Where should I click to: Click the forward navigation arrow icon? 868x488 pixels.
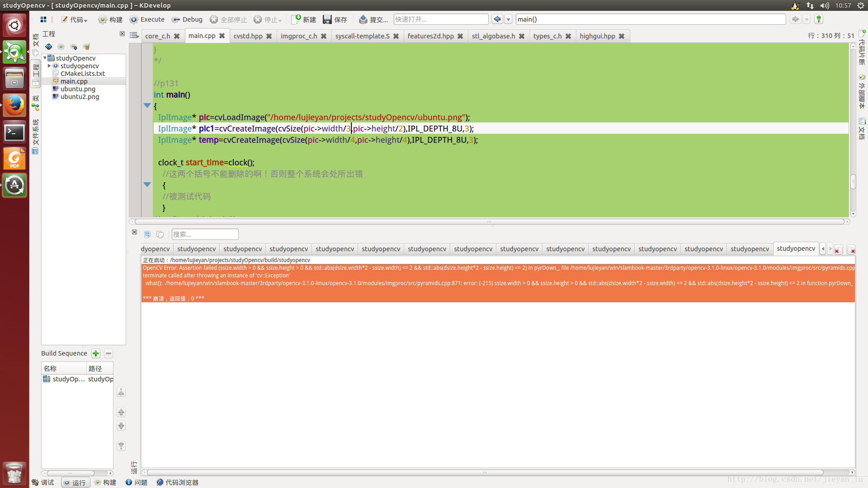(795, 19)
